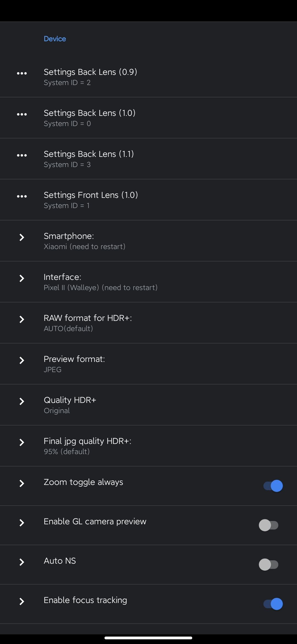Click chevron icon next to Enable GL camera preview
This screenshot has width=297, height=644.
coord(22,523)
